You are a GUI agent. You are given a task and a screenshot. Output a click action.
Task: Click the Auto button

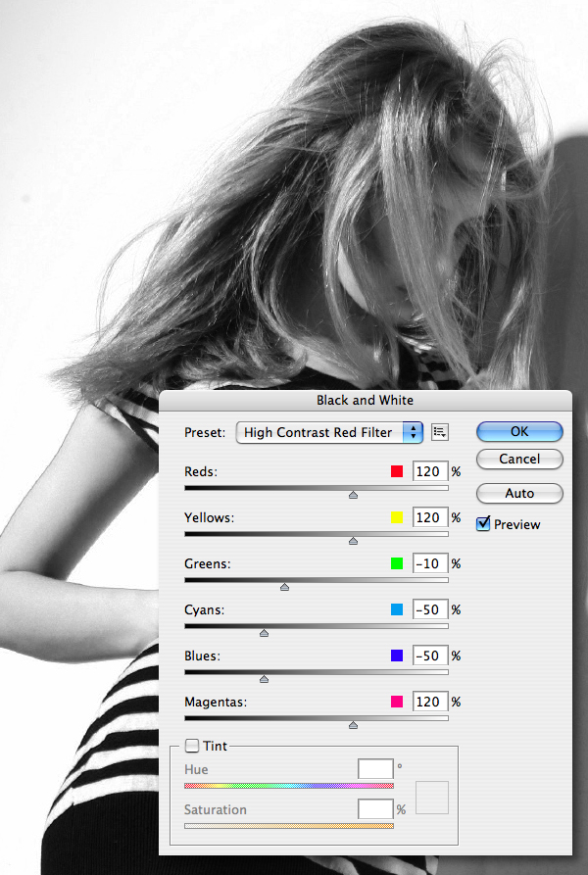tap(519, 493)
